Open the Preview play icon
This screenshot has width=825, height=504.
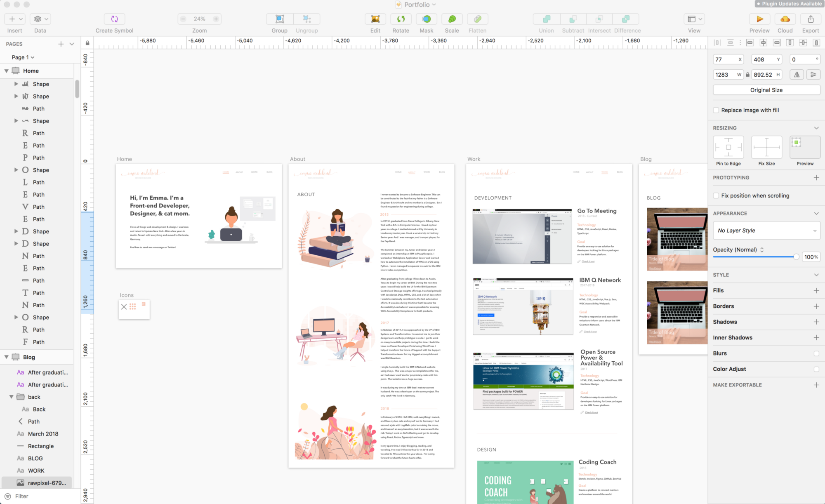coord(759,19)
